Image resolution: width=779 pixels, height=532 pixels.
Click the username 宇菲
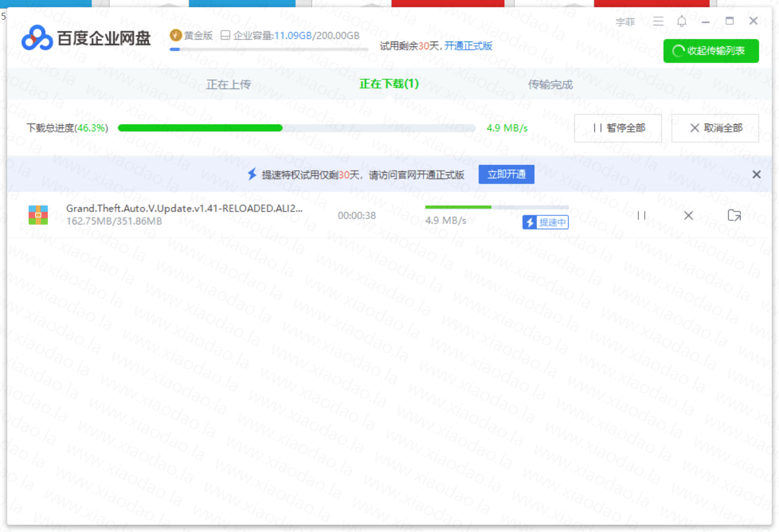pyautogui.click(x=625, y=22)
